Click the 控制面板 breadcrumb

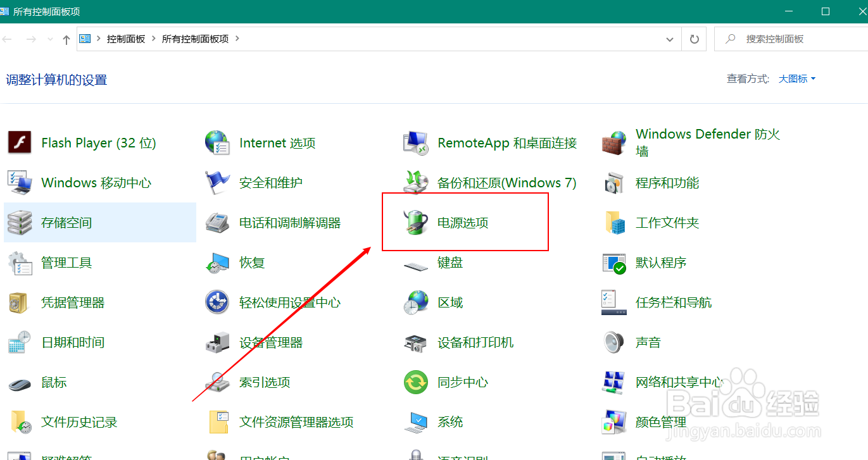tap(126, 39)
